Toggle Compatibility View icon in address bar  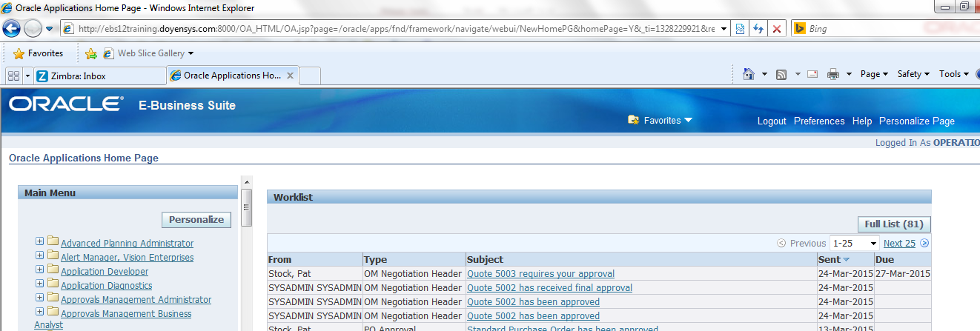click(740, 29)
